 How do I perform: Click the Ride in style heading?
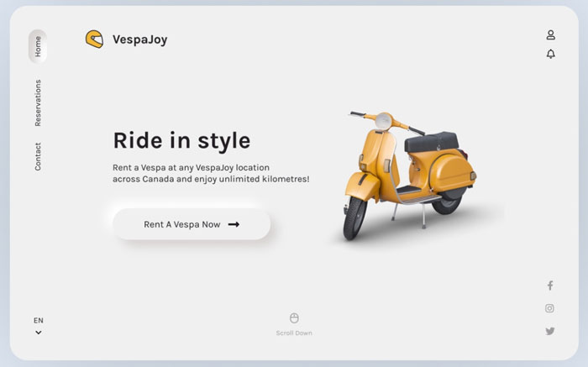[x=181, y=141]
